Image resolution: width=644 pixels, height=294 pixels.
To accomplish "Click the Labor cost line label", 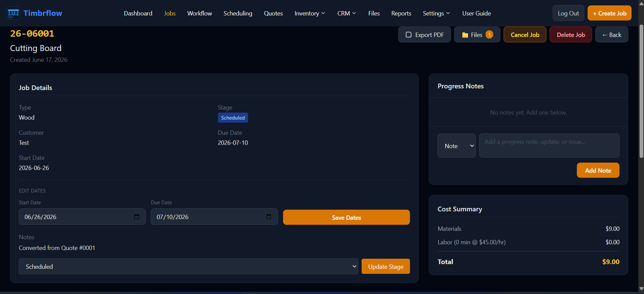I will (471, 242).
